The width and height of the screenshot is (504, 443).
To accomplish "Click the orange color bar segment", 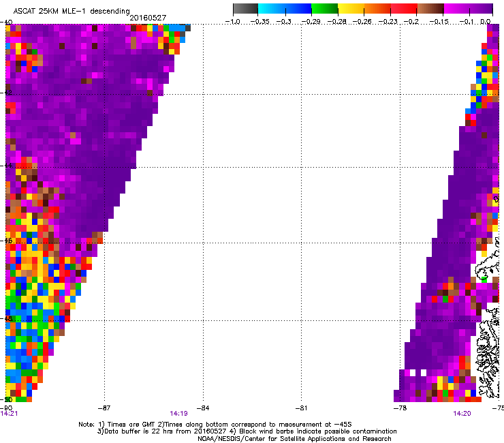I will click(x=377, y=8).
